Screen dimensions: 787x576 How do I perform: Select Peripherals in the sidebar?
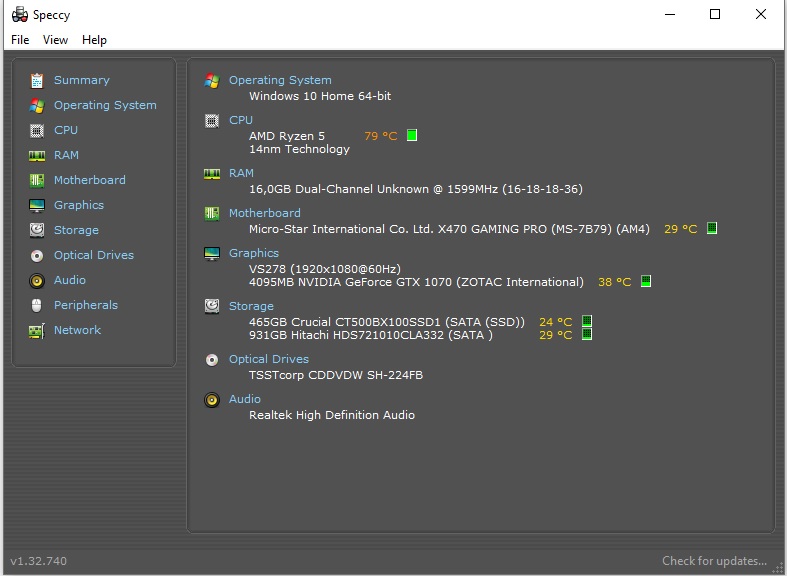(x=86, y=305)
